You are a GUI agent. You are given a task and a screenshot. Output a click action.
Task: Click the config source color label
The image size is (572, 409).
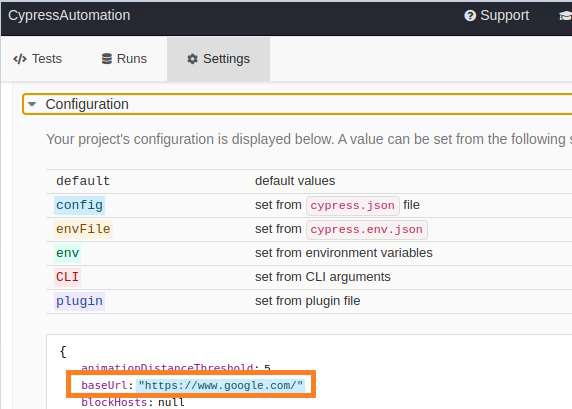point(80,205)
